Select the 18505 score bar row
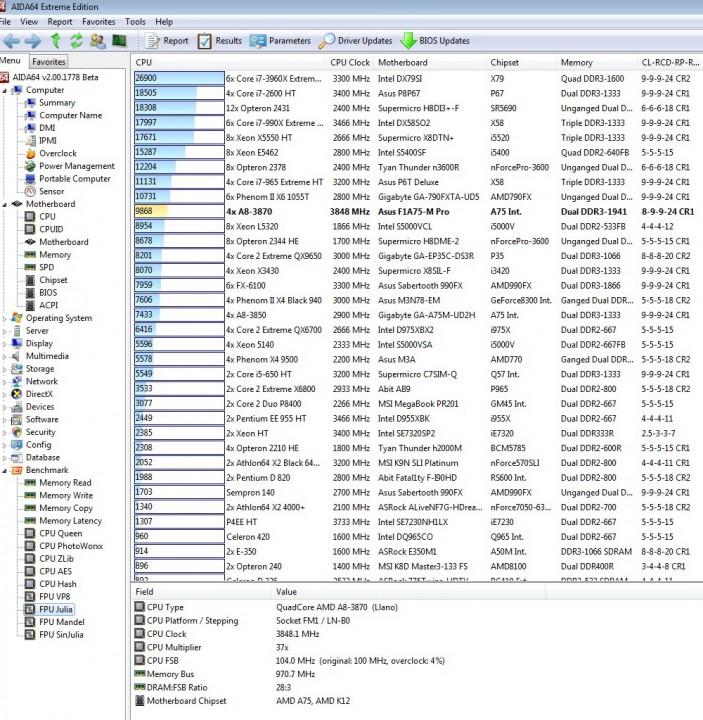Viewport: 703px width, 720px height. (x=179, y=93)
